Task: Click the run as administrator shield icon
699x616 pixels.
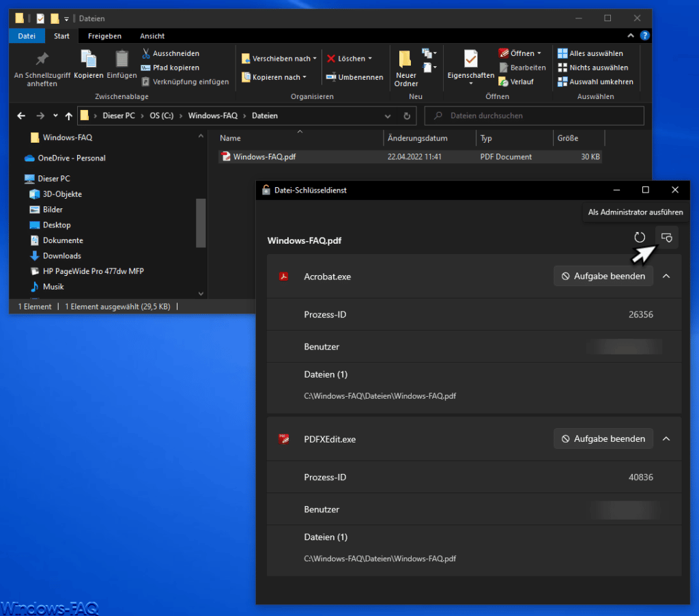Action: pyautogui.click(x=666, y=237)
